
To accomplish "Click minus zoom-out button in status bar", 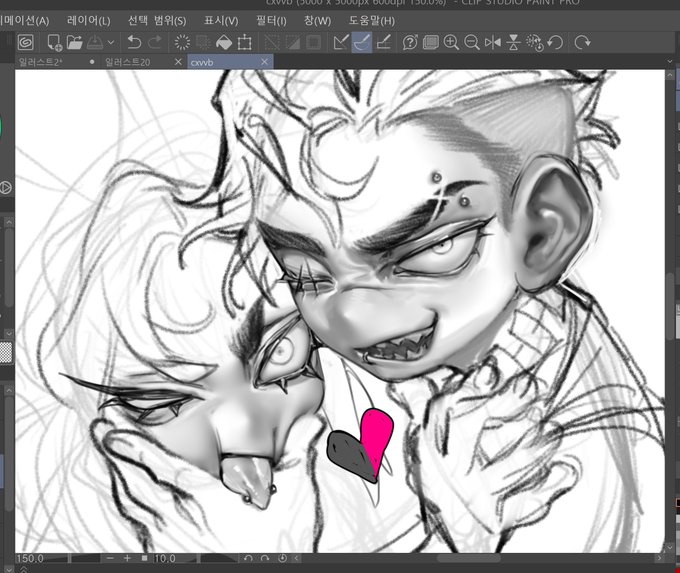I will (110, 558).
